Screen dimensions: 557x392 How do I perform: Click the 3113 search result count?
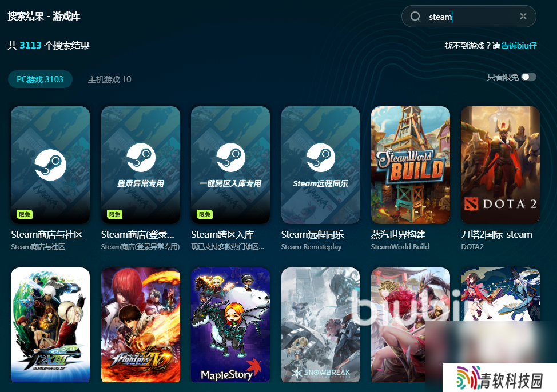tap(30, 46)
